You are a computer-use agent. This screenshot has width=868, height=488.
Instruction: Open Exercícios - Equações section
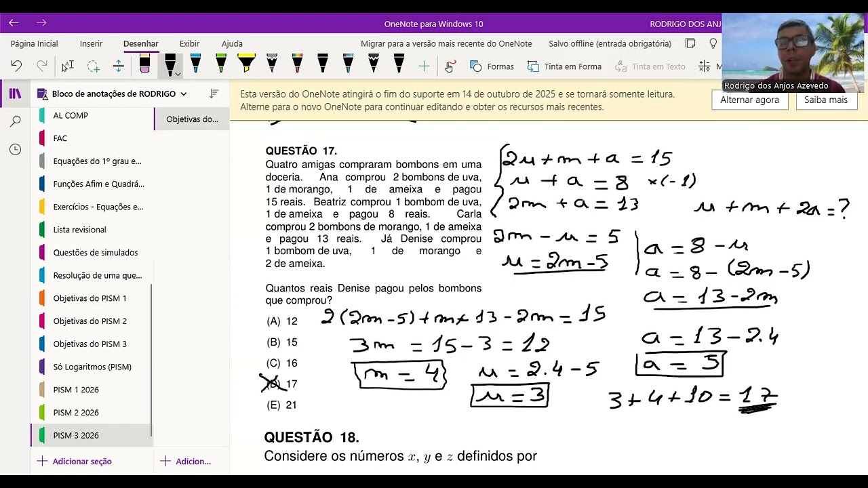point(92,207)
